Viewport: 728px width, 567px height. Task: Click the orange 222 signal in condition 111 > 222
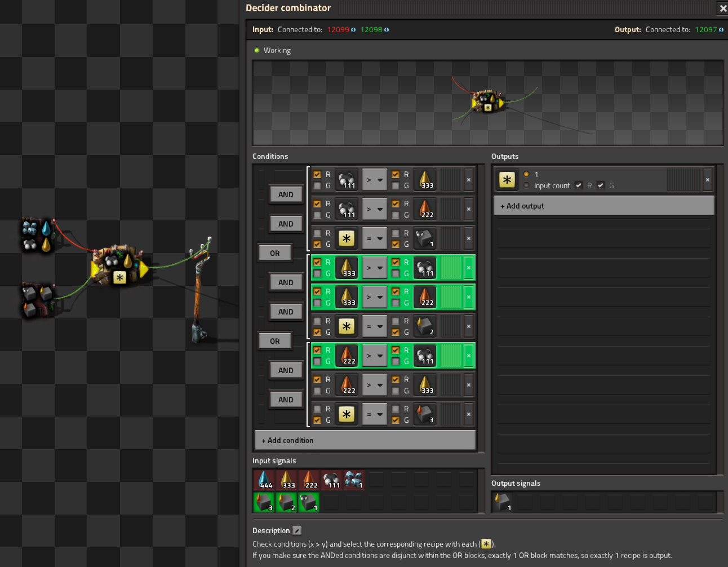coord(425,209)
